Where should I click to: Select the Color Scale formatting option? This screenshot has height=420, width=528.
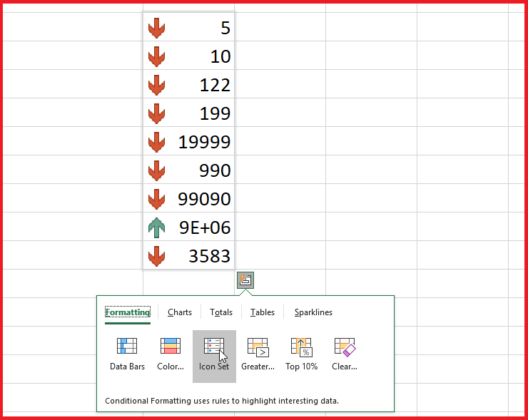[x=171, y=347]
